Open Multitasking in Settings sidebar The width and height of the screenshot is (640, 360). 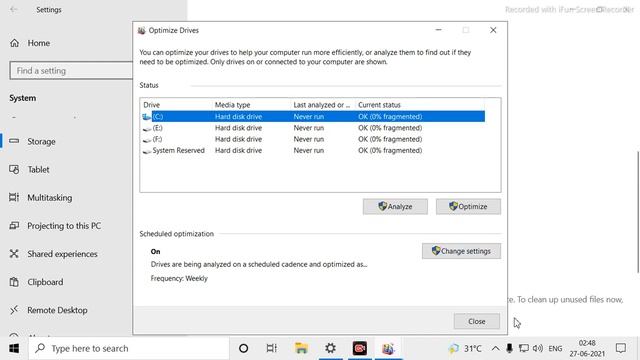pyautogui.click(x=50, y=198)
